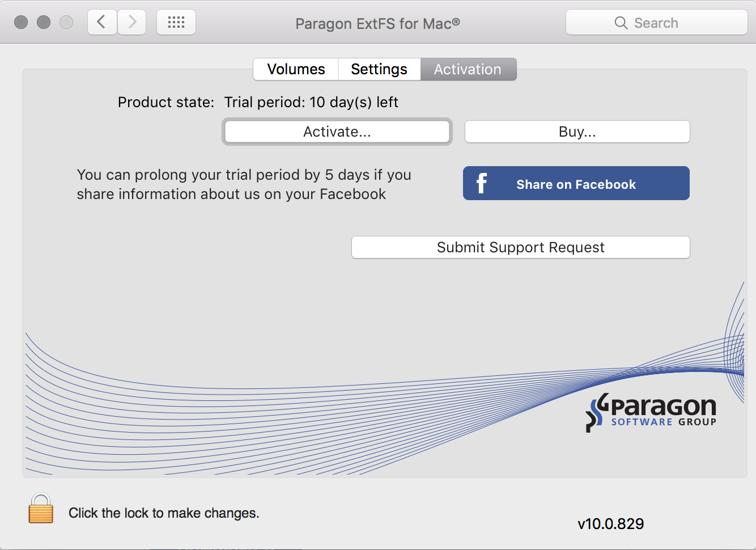Click the 'Click the lock to make changes' text
This screenshot has height=550, width=756.
click(x=164, y=513)
